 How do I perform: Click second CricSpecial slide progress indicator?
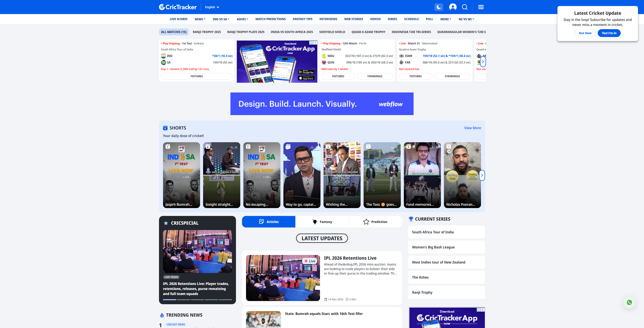coord(183,300)
